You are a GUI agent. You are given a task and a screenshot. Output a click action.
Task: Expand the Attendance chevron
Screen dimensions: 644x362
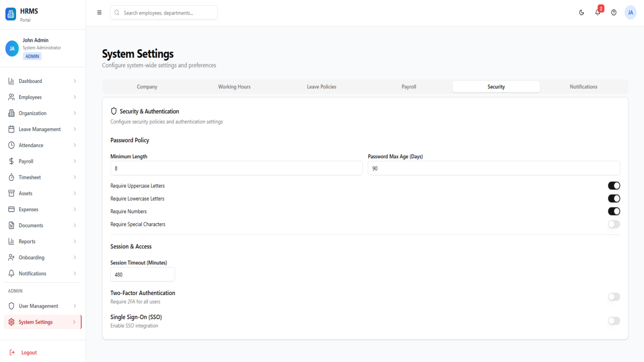(74, 145)
